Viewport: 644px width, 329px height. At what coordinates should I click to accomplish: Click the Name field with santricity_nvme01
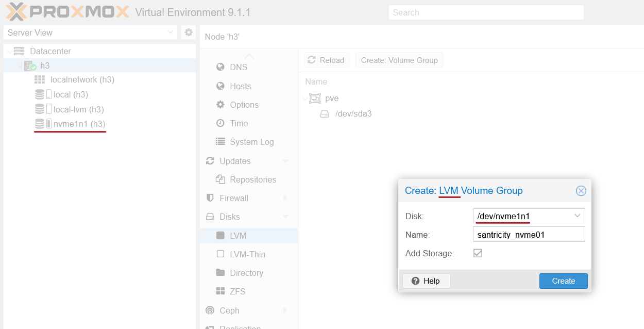pos(529,235)
